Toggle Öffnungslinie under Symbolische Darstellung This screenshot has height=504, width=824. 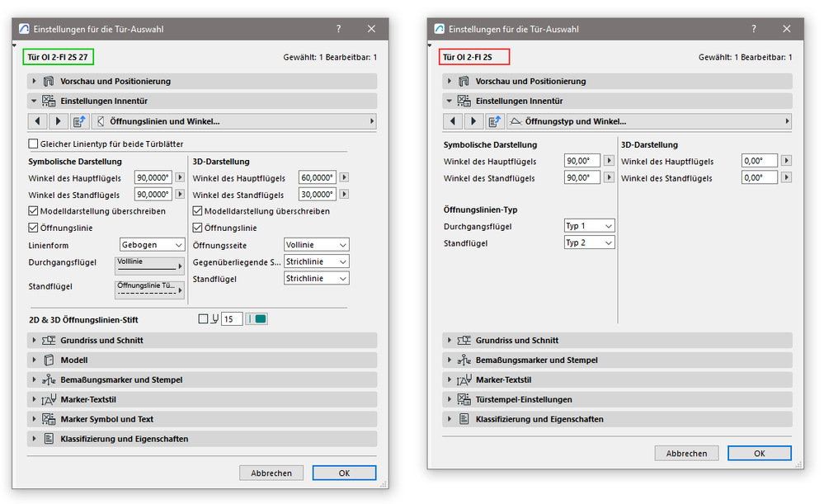(x=33, y=228)
